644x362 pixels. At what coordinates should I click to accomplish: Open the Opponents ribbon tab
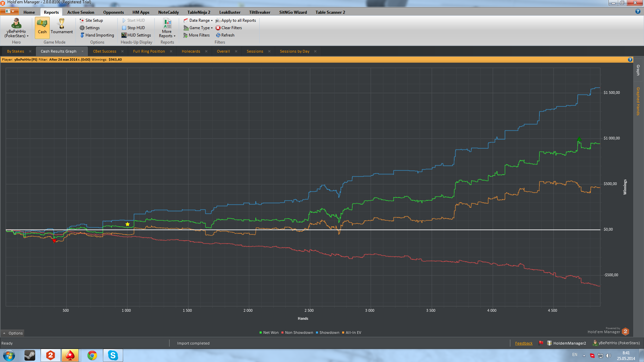[x=113, y=12]
